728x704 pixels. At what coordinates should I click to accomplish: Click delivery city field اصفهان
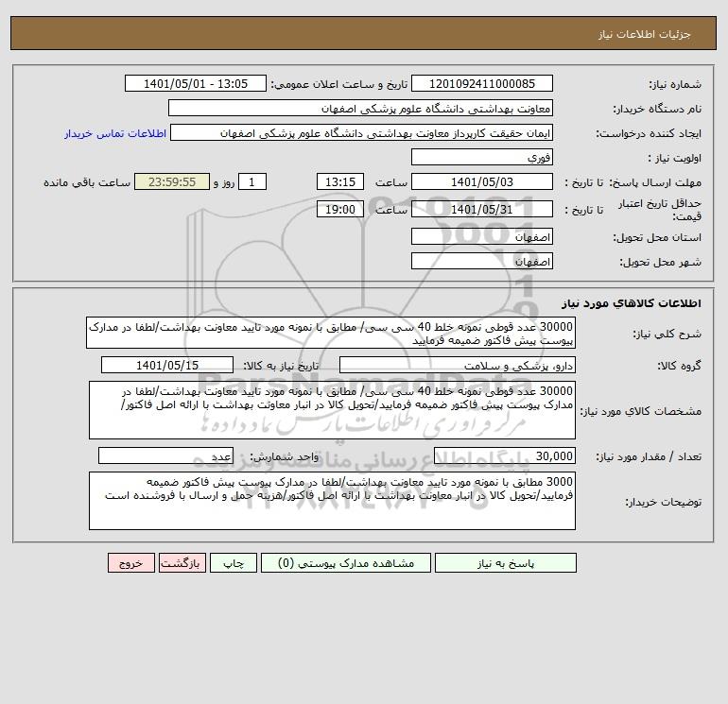click(482, 261)
